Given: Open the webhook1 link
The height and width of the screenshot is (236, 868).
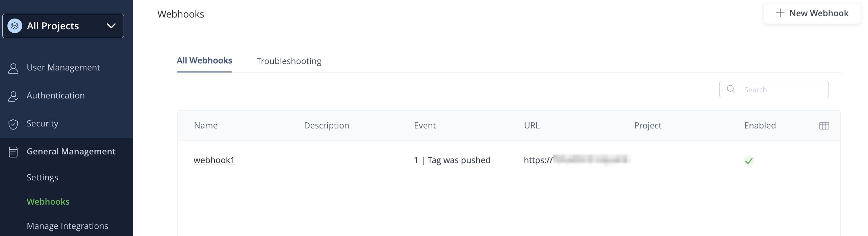Looking at the screenshot, I should [x=214, y=160].
